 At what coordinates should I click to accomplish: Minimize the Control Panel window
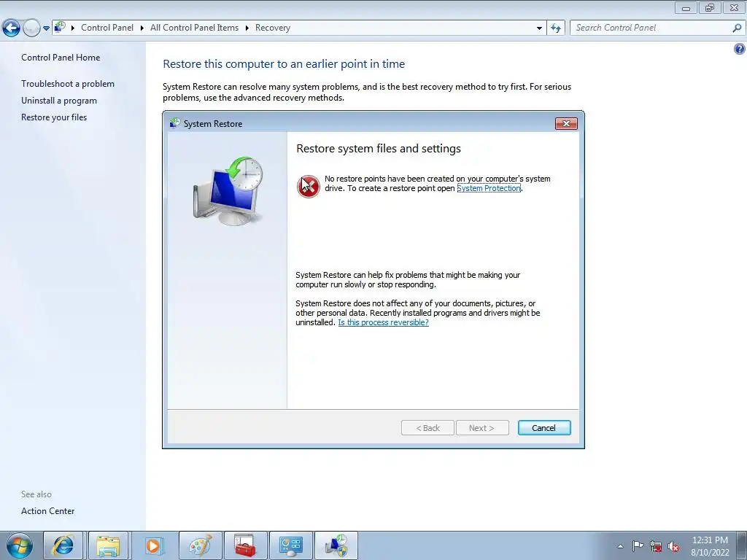pos(686,7)
